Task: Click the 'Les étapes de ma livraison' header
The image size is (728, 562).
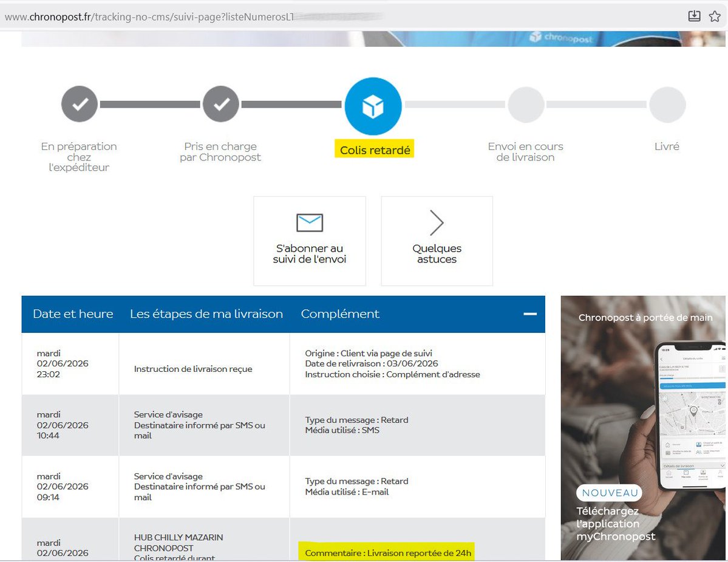Action: point(206,314)
